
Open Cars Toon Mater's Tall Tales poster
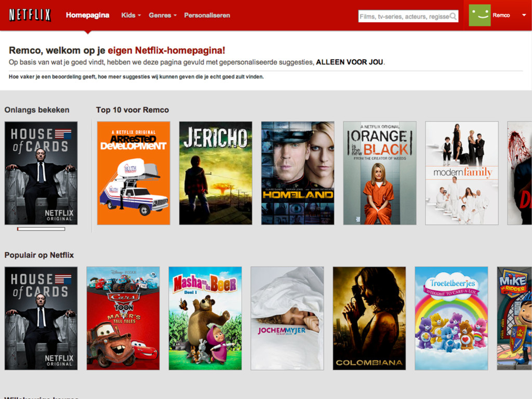(123, 318)
